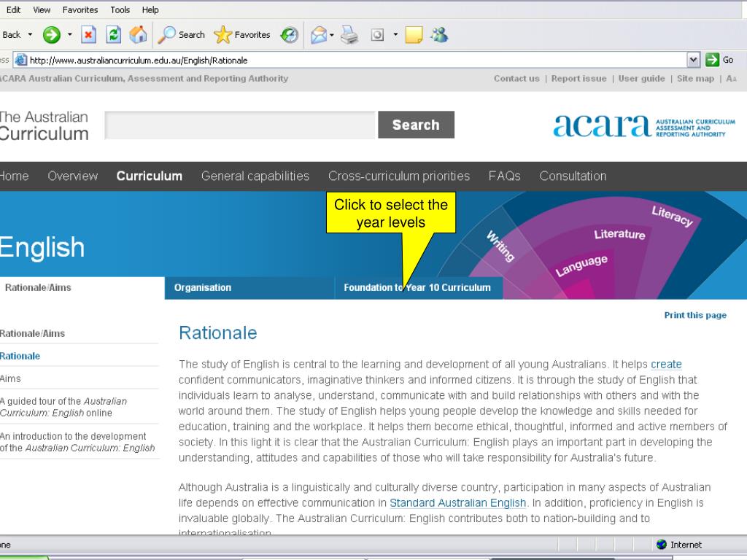Image resolution: width=747 pixels, height=560 pixels.
Task: Click the Standard Australian English link
Action: tap(458, 503)
